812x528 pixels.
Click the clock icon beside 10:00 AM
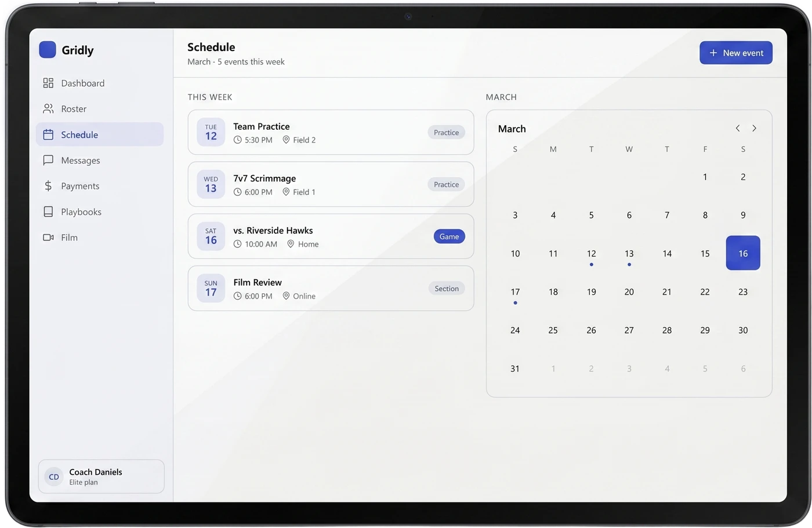click(237, 244)
